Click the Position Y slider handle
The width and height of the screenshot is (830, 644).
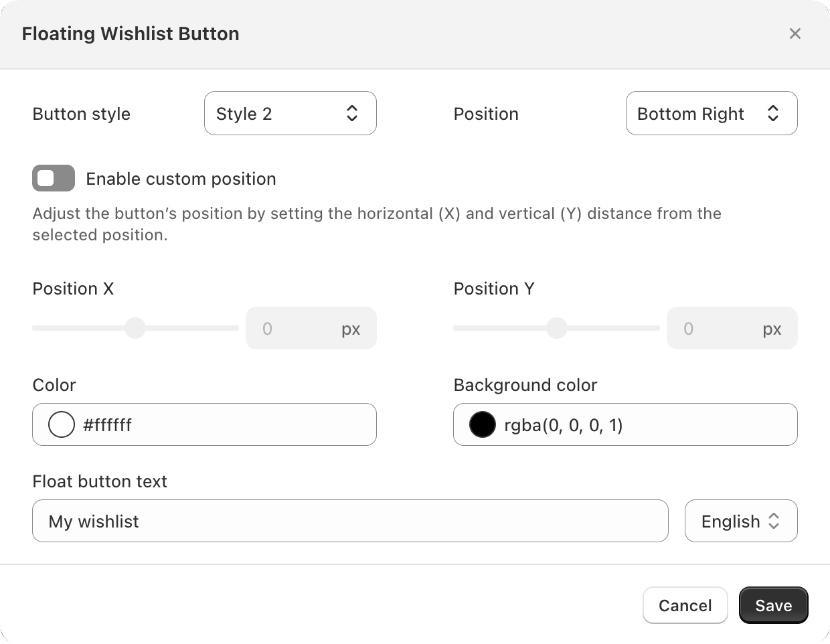556,328
